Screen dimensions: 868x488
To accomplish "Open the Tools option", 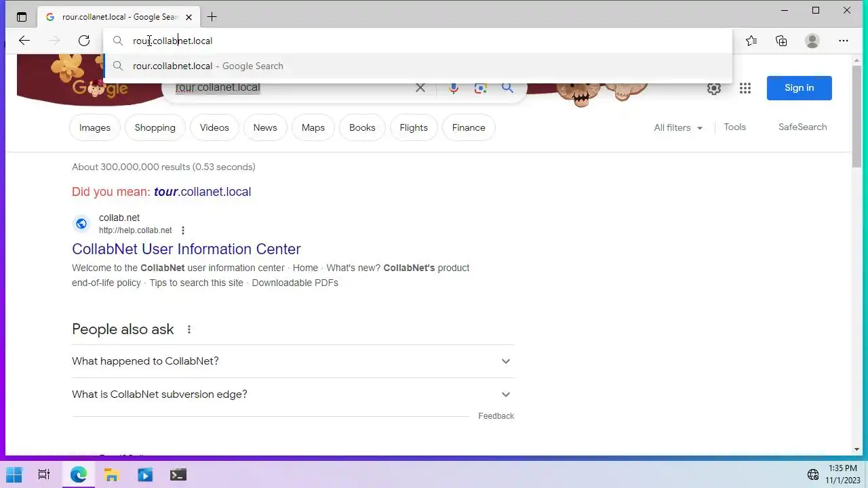I will pyautogui.click(x=734, y=127).
